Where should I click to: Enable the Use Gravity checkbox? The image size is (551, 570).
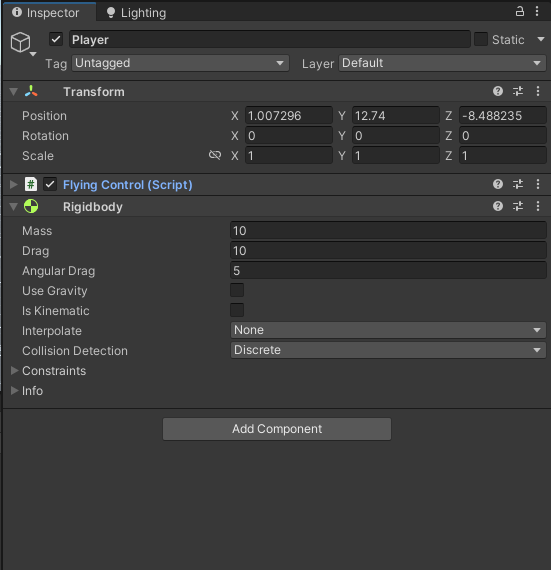[x=237, y=290]
